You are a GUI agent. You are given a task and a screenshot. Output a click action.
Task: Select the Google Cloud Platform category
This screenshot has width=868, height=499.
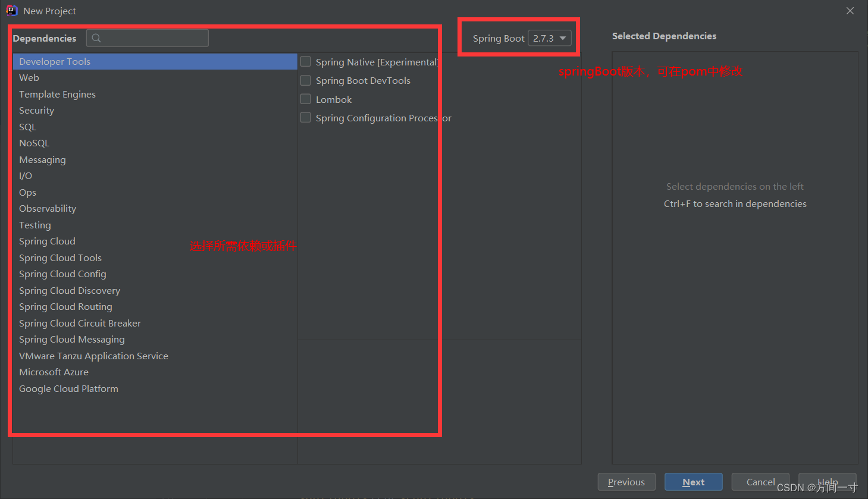coord(155,388)
